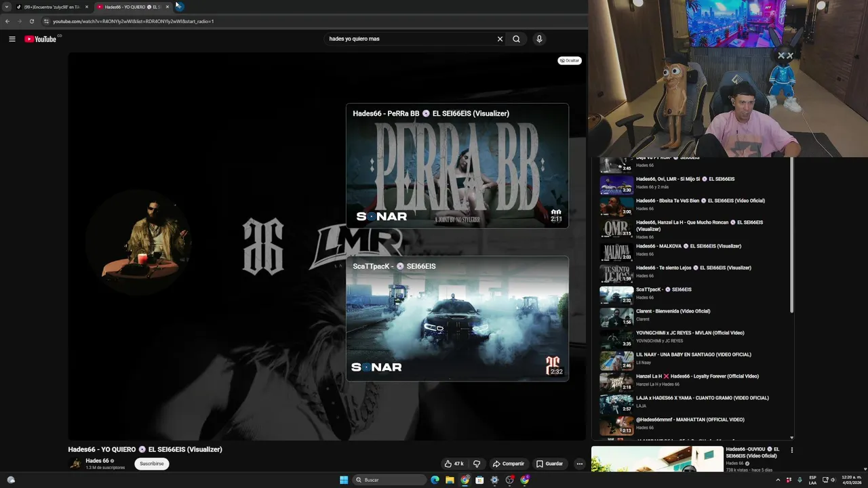Open PeRRa BB end screen video card

point(457,165)
